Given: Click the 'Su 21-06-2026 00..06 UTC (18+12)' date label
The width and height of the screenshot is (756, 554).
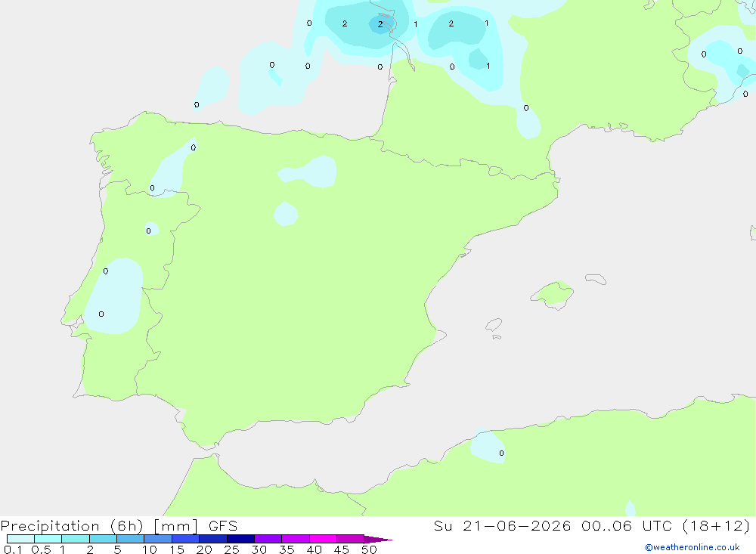Looking at the screenshot, I should (x=592, y=526).
